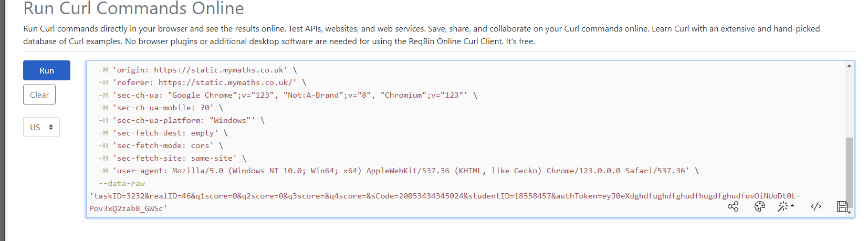This screenshot has height=241, width=868.
Task: Save the curl command with floppy icon
Action: [x=842, y=206]
